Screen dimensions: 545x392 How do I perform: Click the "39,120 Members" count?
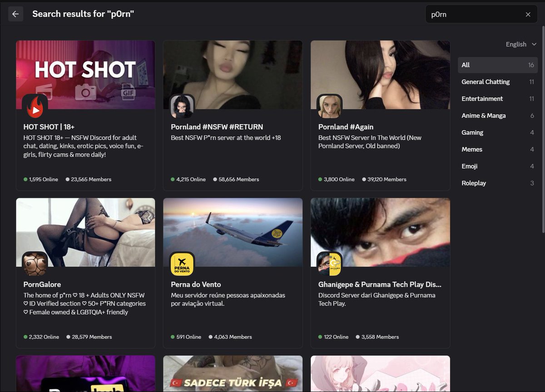tap(387, 179)
